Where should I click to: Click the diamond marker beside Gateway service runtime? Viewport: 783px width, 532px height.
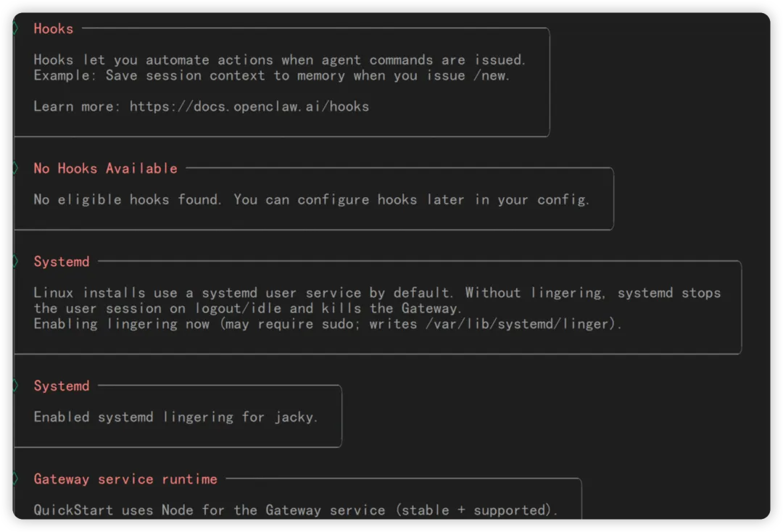click(x=15, y=479)
